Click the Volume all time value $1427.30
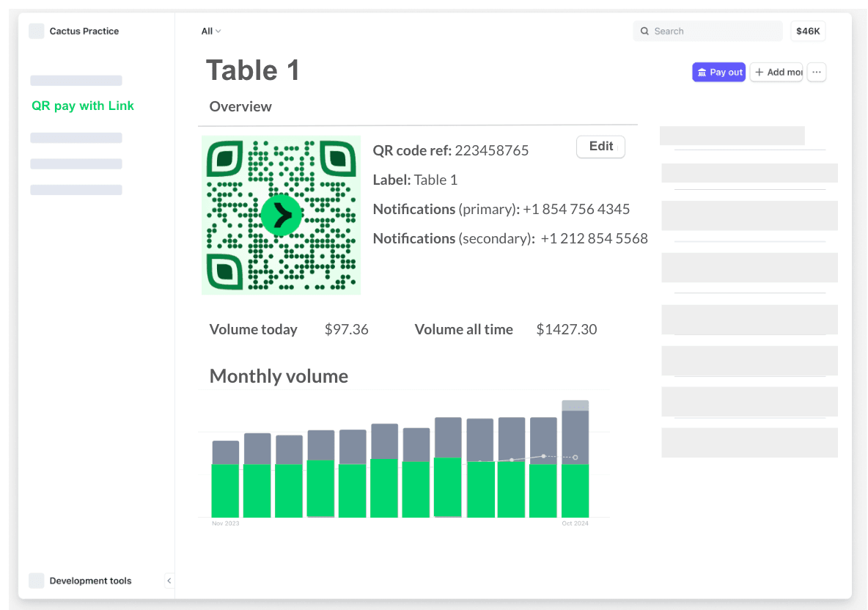Viewport: 868px width, 610px height. [566, 329]
